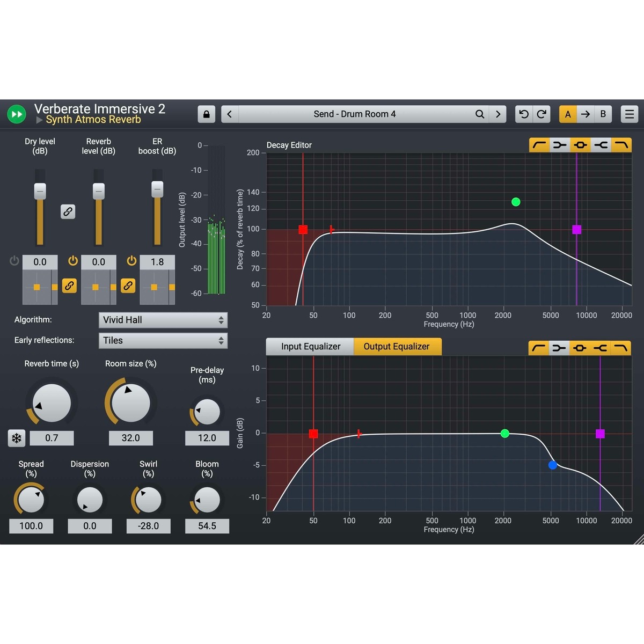Activate the low-shelf filter in the Decay Editor
The width and height of the screenshot is (644, 644).
560,145
